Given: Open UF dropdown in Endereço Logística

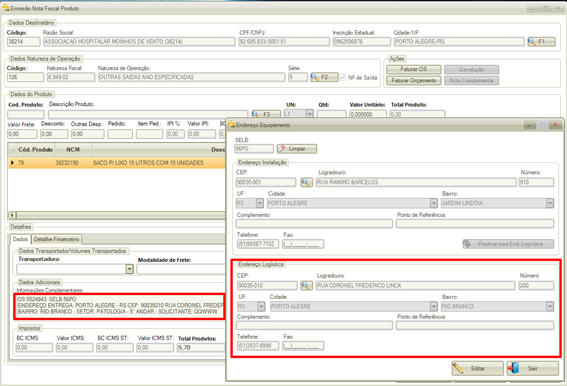Looking at the screenshot, I should pyautogui.click(x=261, y=306).
